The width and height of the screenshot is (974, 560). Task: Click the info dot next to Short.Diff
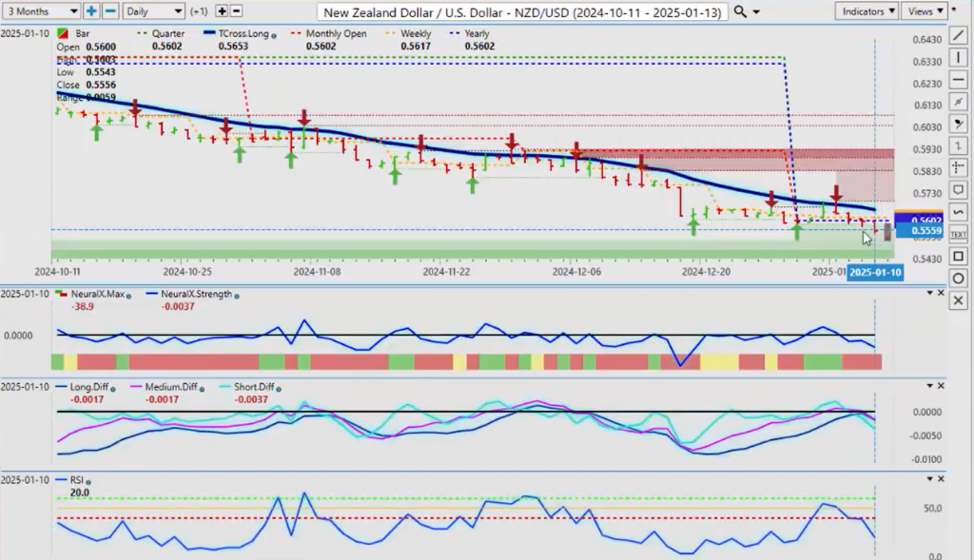coord(279,389)
